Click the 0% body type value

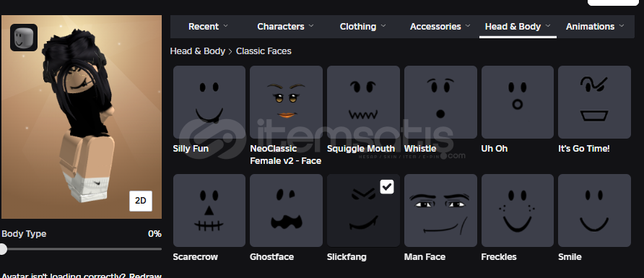(155, 234)
